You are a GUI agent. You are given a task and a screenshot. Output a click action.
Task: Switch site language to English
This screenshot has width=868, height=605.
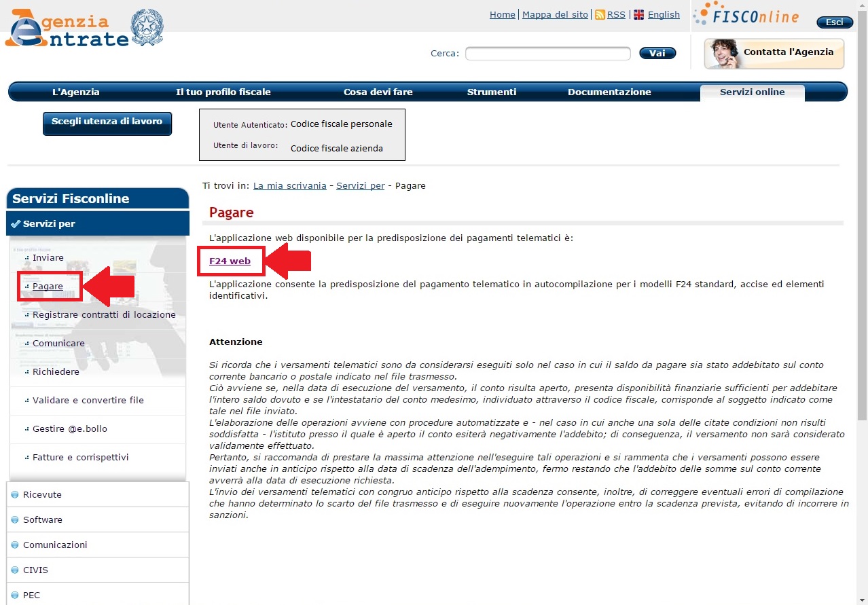[x=664, y=14]
